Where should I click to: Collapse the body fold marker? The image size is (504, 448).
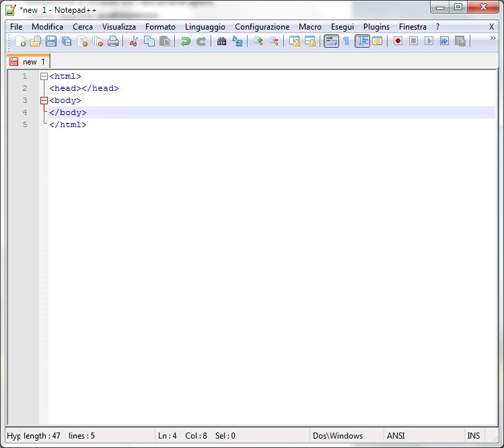(44, 101)
